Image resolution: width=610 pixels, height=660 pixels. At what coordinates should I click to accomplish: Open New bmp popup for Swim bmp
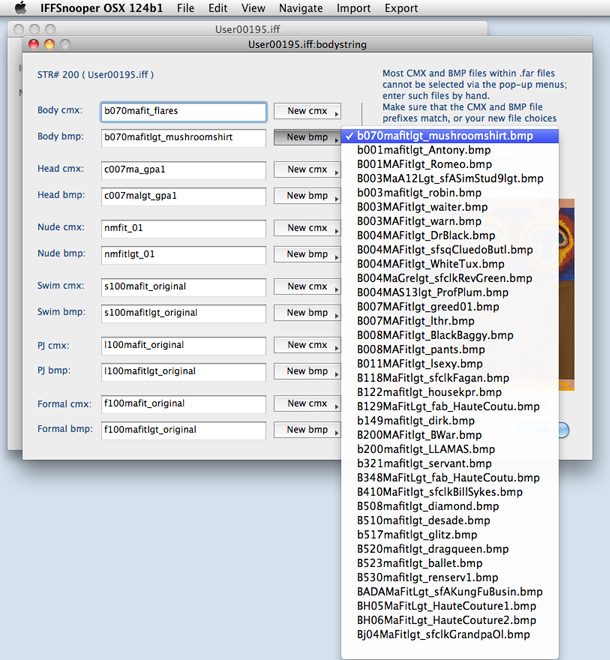[307, 313]
